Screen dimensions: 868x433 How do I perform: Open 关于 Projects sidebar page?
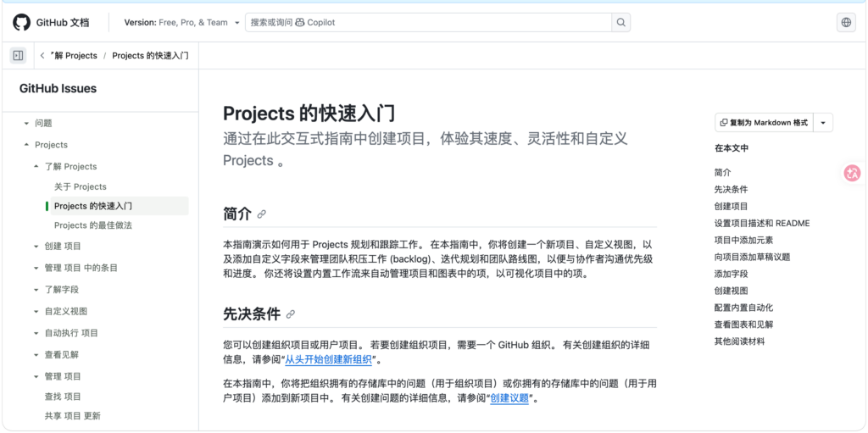[x=81, y=186]
